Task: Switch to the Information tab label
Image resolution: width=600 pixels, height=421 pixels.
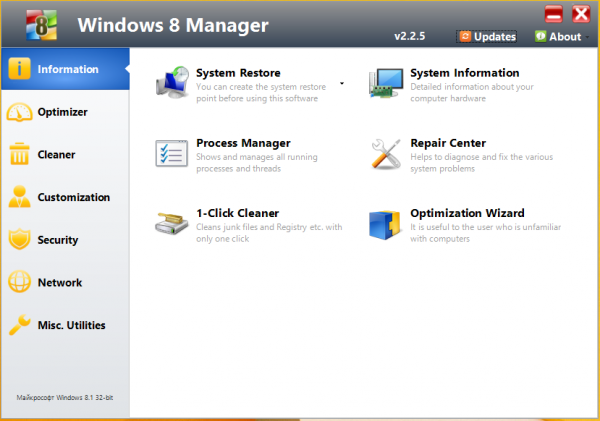Action: click(x=68, y=69)
